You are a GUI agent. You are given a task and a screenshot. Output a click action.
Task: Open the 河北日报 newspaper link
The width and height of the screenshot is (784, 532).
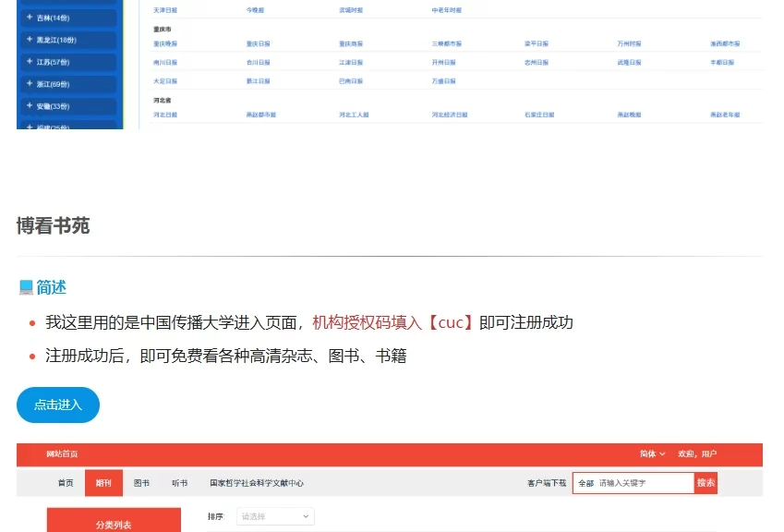pos(165,115)
